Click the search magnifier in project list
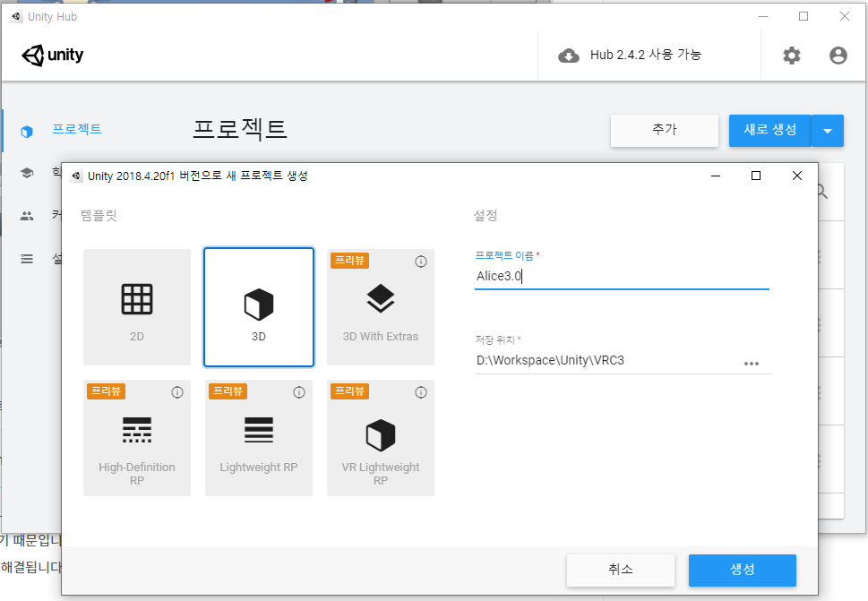Screen dimensions: 868x601 coord(822,192)
